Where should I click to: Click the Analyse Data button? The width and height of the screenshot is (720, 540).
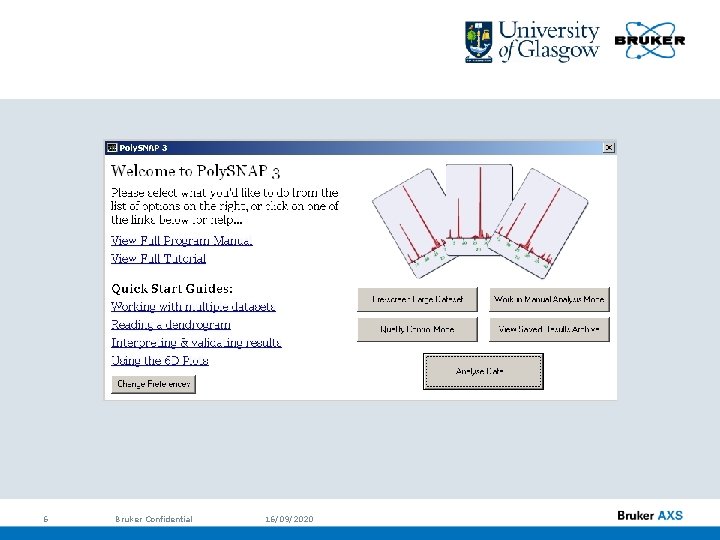483,371
